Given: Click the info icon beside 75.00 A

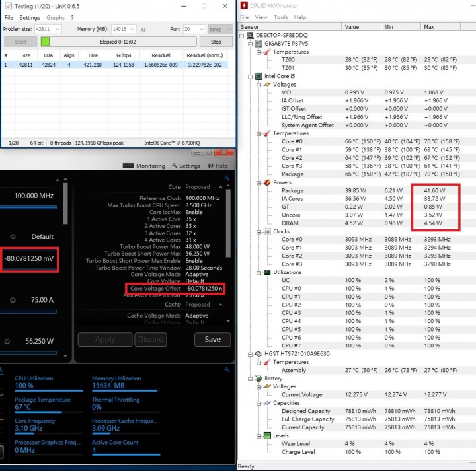Looking at the screenshot, I should [x=13, y=300].
